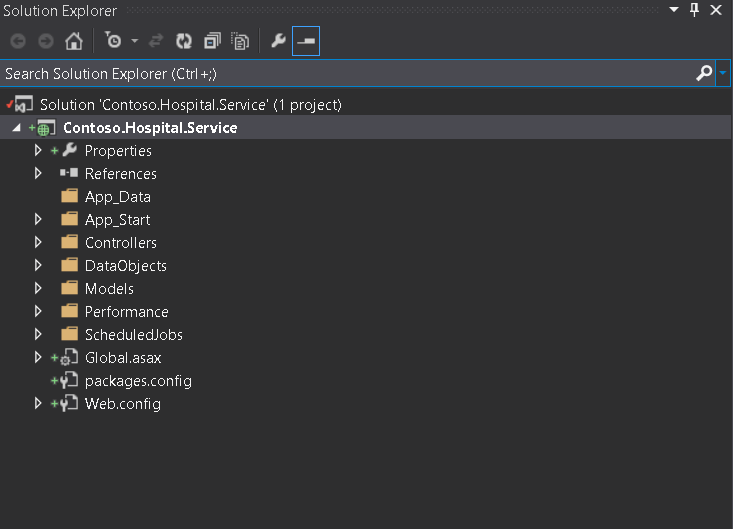The width and height of the screenshot is (733, 529).
Task: Select Properties in the tree
Action: click(118, 151)
